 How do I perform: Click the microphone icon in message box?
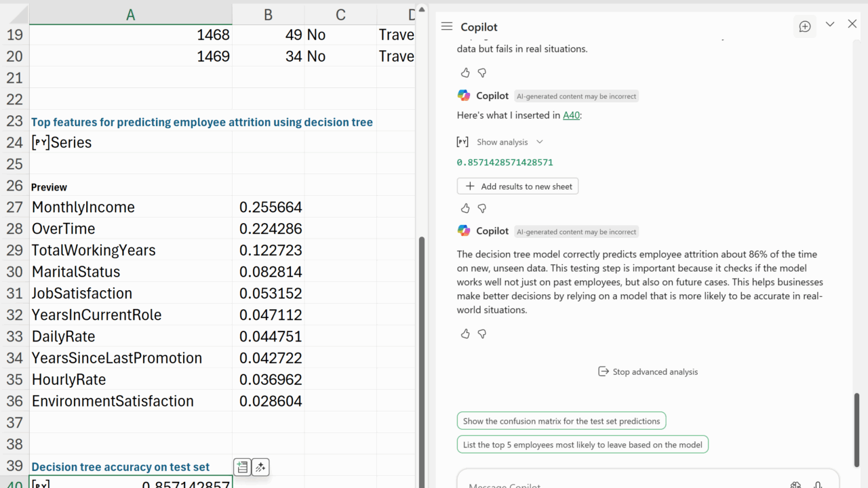(x=818, y=485)
